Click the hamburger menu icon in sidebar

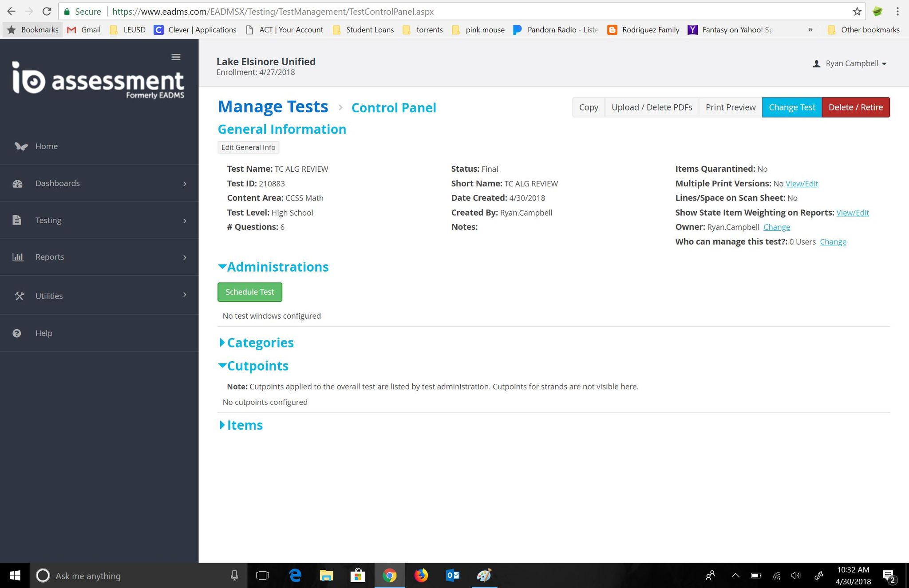pyautogui.click(x=176, y=57)
